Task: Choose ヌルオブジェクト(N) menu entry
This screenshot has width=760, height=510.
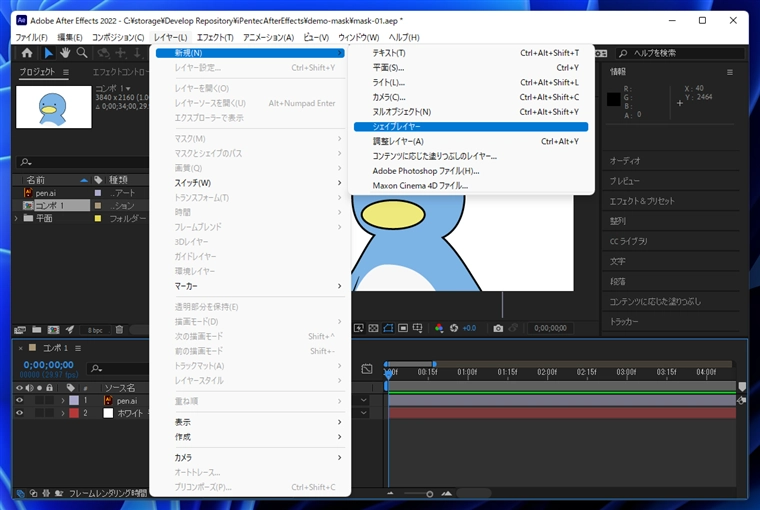Action: pos(471,112)
